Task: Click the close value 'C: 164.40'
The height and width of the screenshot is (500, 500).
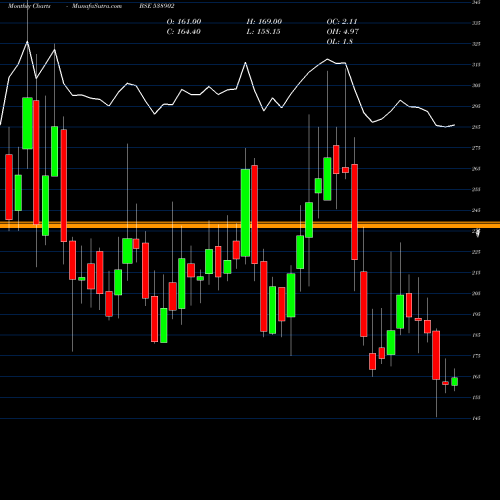Action: point(184,32)
